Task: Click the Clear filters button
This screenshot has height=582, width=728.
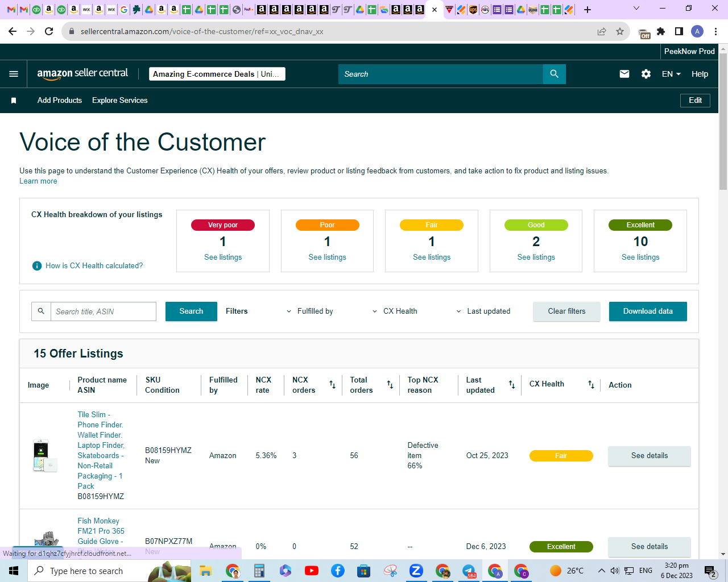Action: pyautogui.click(x=566, y=311)
